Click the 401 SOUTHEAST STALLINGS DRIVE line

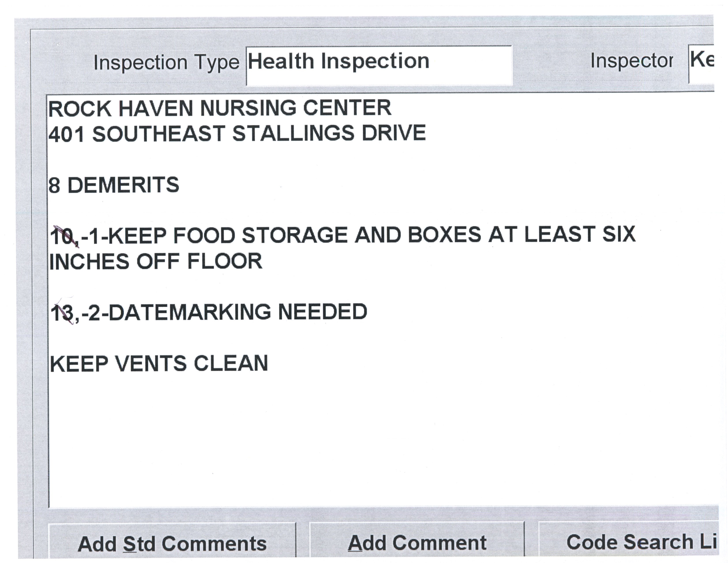pyautogui.click(x=237, y=133)
